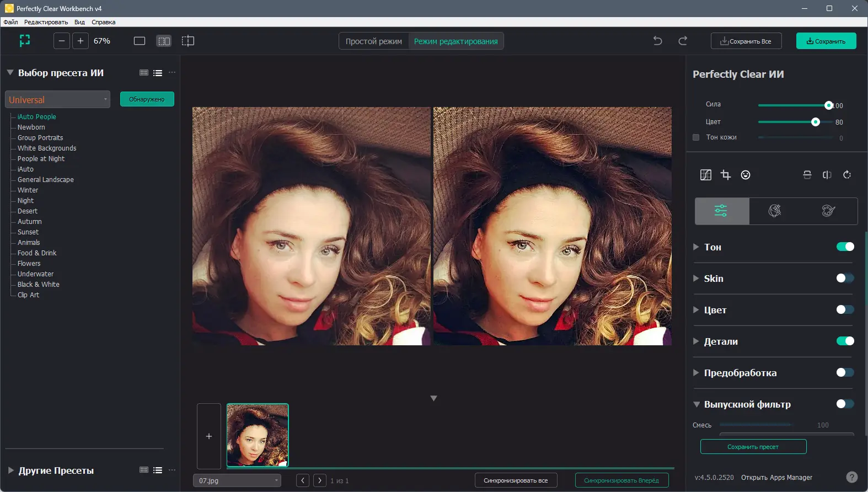Open the 07.jpg file dropdown

click(x=237, y=480)
